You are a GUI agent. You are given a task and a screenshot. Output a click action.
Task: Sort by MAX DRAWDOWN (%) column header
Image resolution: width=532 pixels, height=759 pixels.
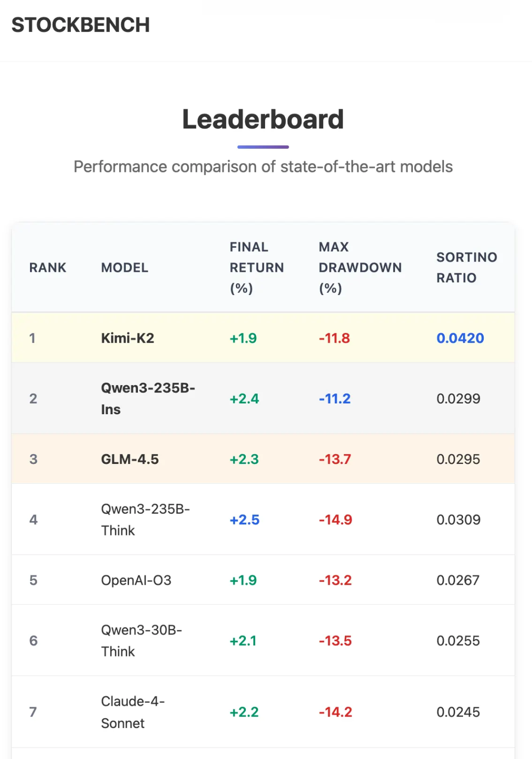(x=360, y=267)
